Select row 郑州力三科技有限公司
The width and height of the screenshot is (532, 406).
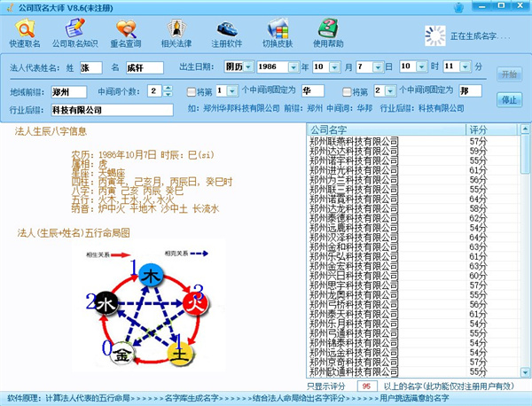click(x=413, y=179)
